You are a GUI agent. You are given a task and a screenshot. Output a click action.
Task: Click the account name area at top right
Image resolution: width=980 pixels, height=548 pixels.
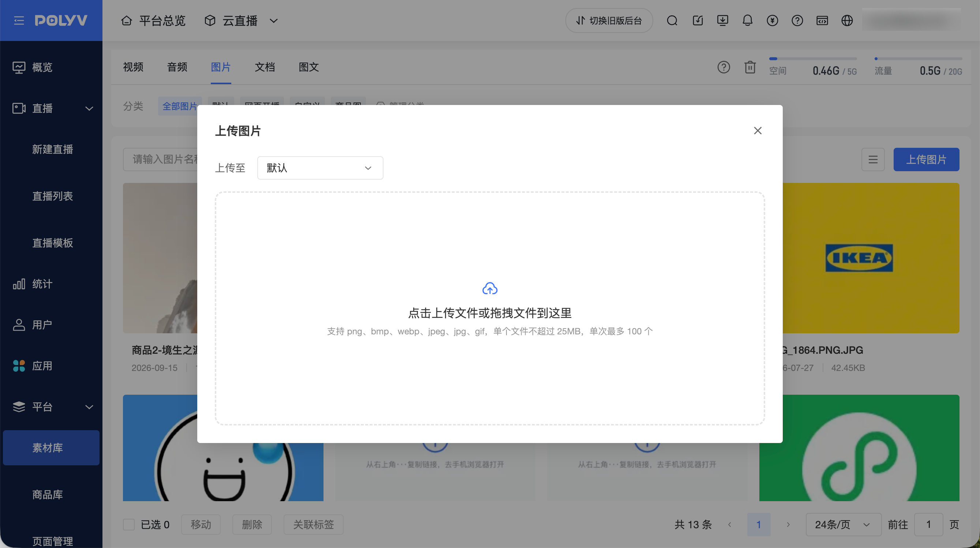(x=912, y=20)
